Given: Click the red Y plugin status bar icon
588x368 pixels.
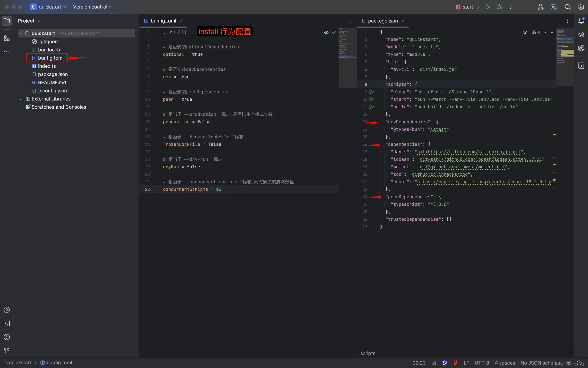Looking at the screenshot, I should 456,363.
